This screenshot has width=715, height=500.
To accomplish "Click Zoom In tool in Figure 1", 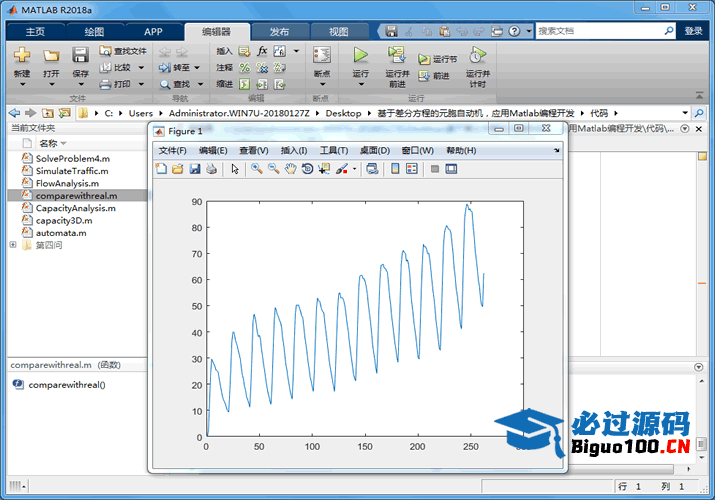I will click(x=257, y=169).
